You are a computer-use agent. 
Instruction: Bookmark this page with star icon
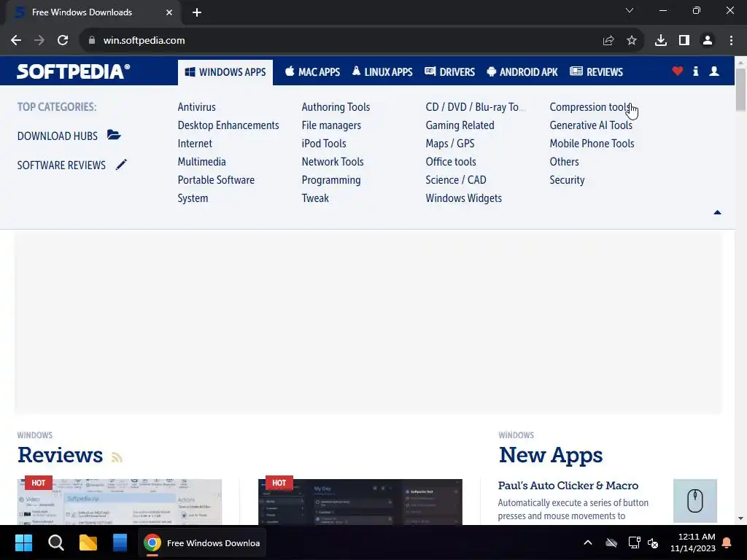632,41
